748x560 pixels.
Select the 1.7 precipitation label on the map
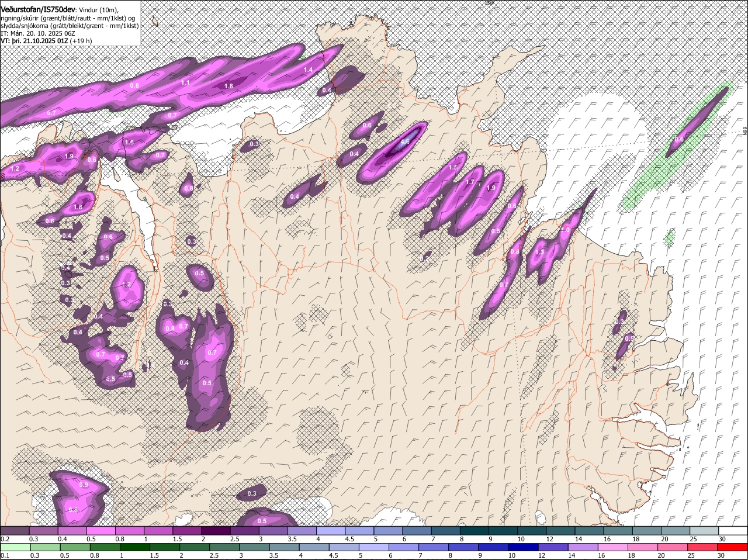(x=470, y=182)
